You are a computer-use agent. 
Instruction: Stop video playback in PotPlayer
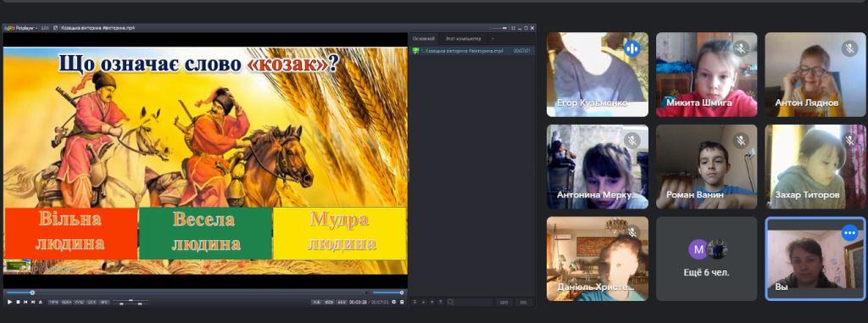pyautogui.click(x=18, y=302)
